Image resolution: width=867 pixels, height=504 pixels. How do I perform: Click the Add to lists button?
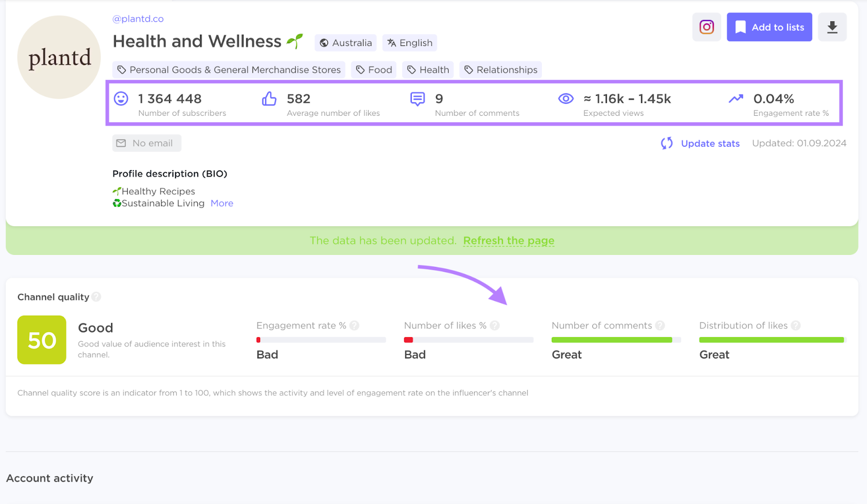click(769, 27)
